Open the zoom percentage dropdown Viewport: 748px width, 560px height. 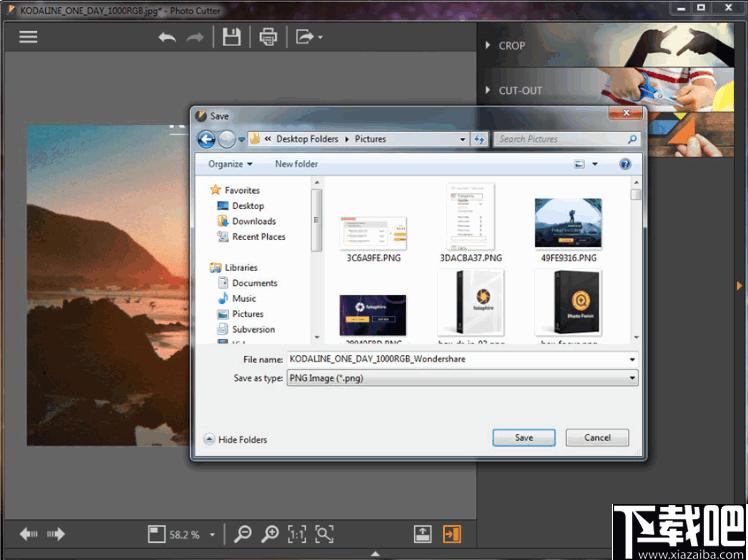[x=212, y=535]
